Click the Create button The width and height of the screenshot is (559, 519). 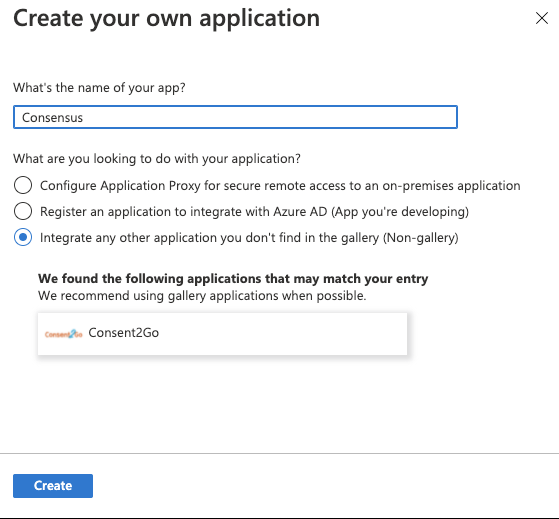(53, 486)
